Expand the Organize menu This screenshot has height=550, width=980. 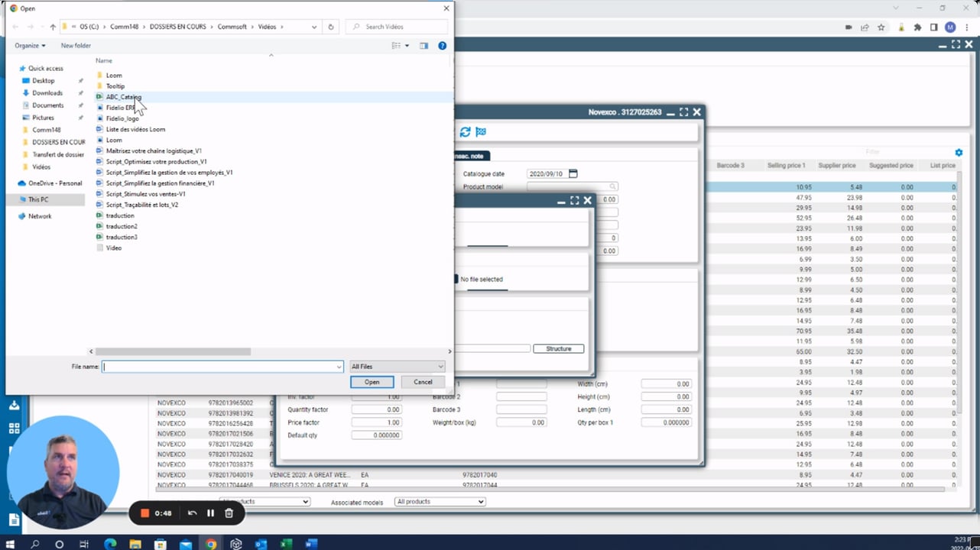pos(30,46)
